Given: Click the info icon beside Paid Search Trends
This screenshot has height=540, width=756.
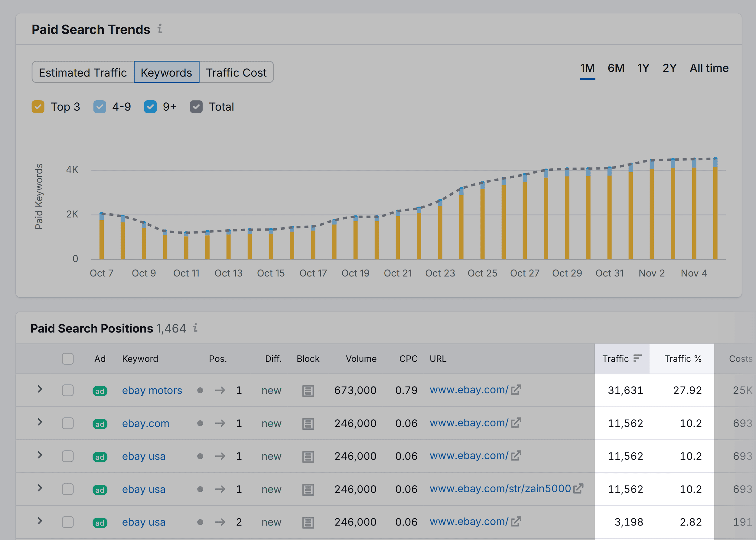Looking at the screenshot, I should tap(161, 29).
